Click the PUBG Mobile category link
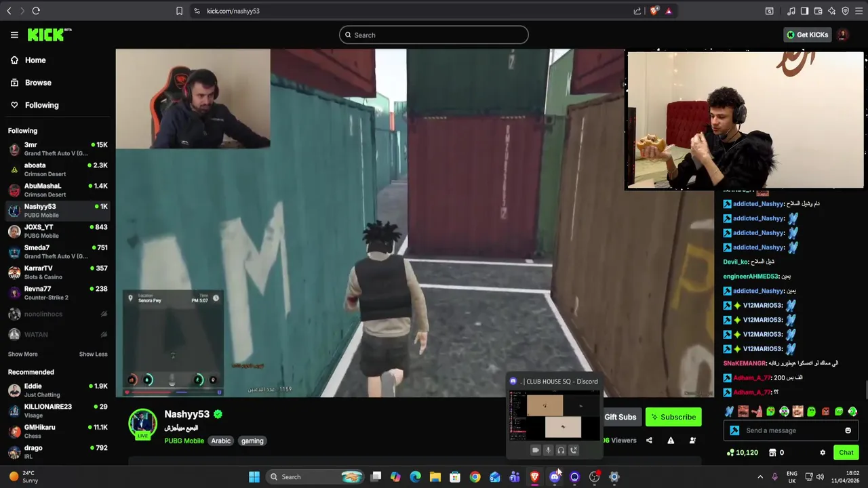This screenshot has width=868, height=488. pyautogui.click(x=184, y=441)
